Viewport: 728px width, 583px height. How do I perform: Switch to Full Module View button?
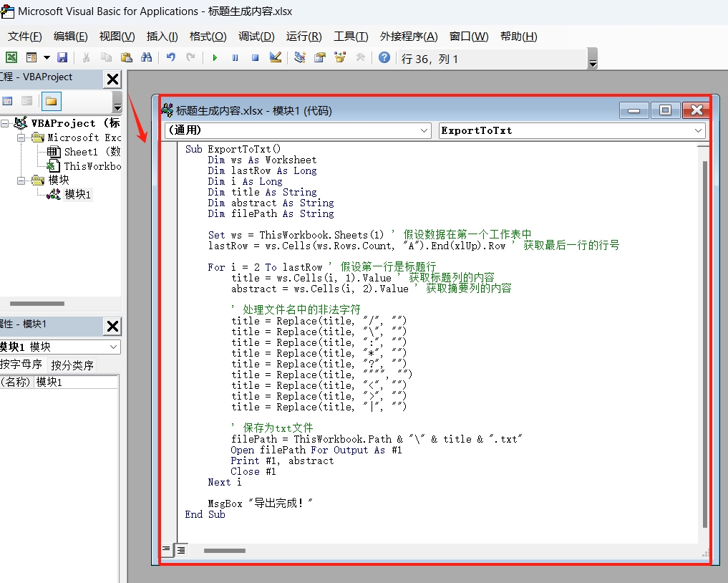click(181, 550)
